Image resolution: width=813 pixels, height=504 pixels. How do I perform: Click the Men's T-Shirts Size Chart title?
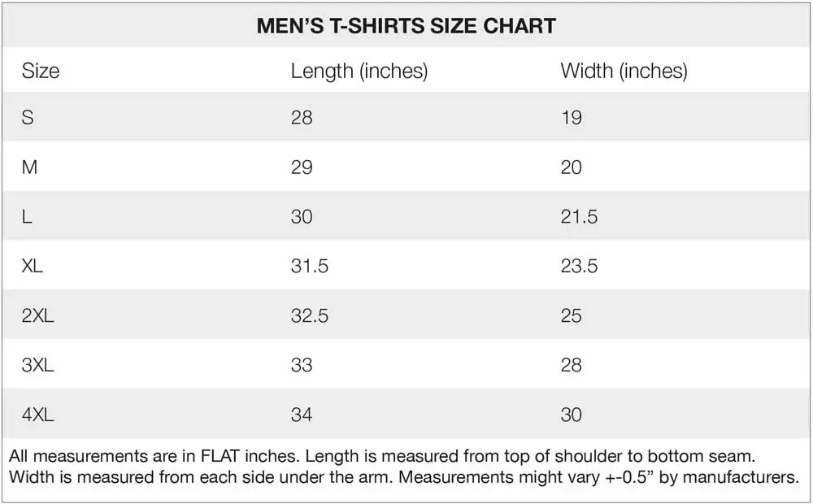[406, 25]
